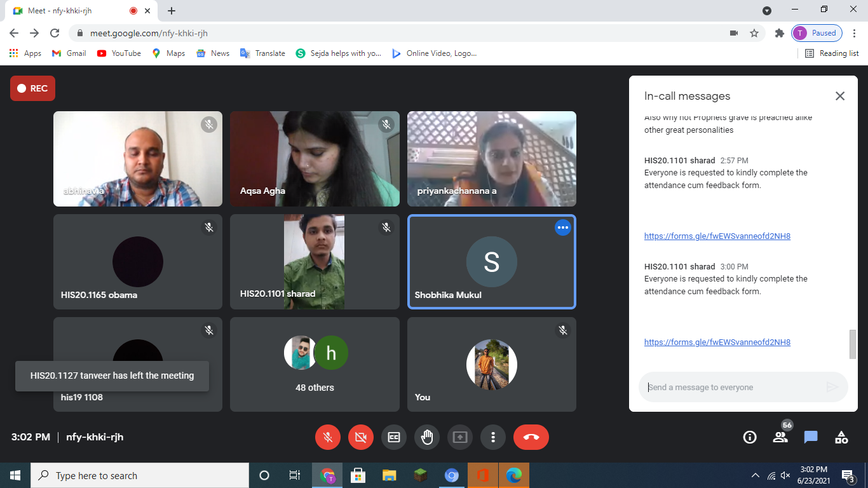Close the In-call messages panel
Viewport: 868px width, 488px height.
tap(840, 96)
